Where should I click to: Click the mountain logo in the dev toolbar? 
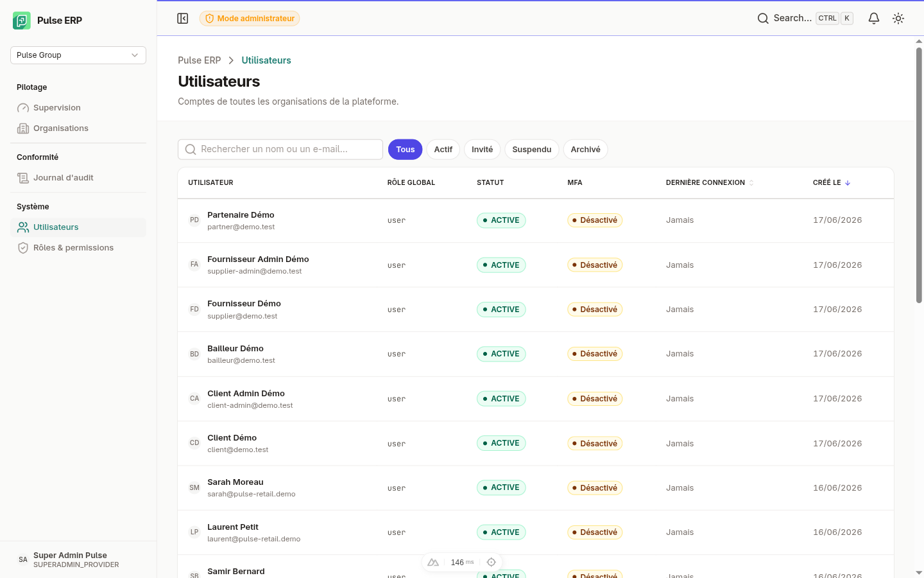tap(433, 563)
